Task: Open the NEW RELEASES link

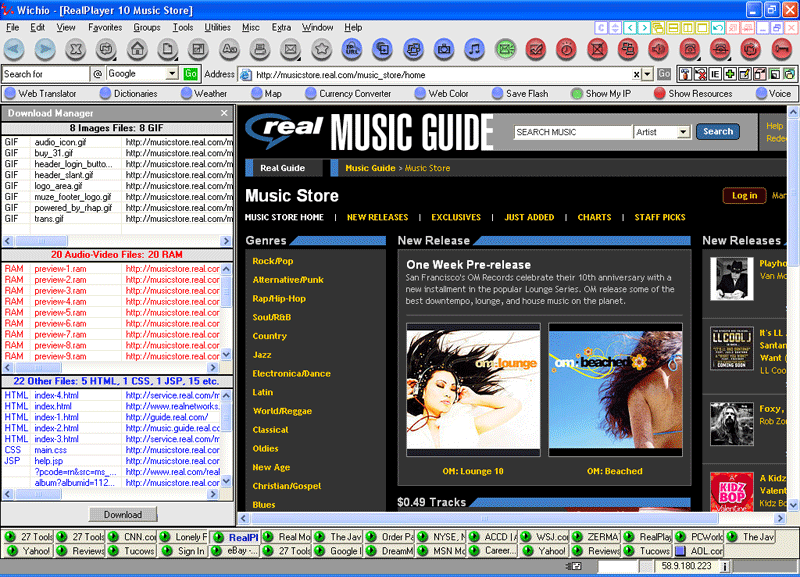Action: click(x=378, y=217)
